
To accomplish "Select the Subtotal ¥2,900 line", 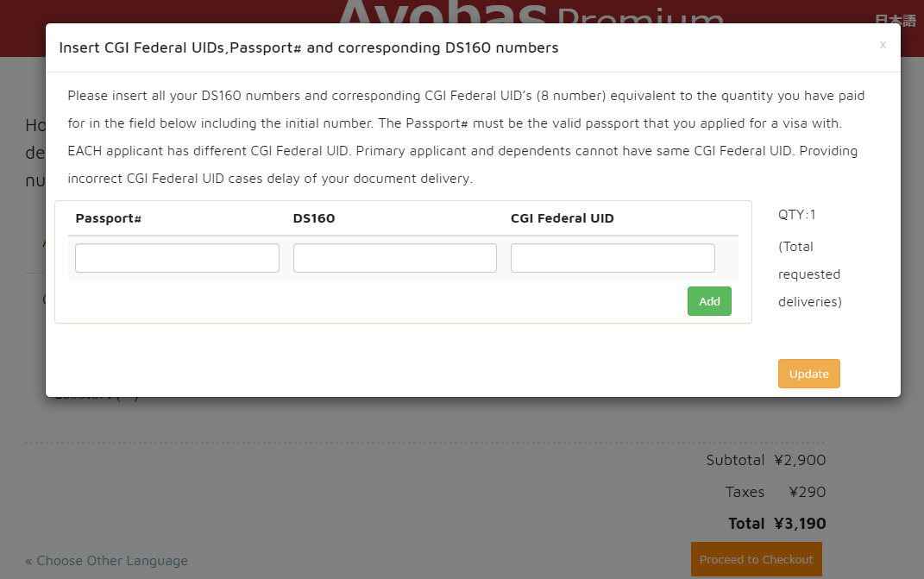I will [x=765, y=460].
